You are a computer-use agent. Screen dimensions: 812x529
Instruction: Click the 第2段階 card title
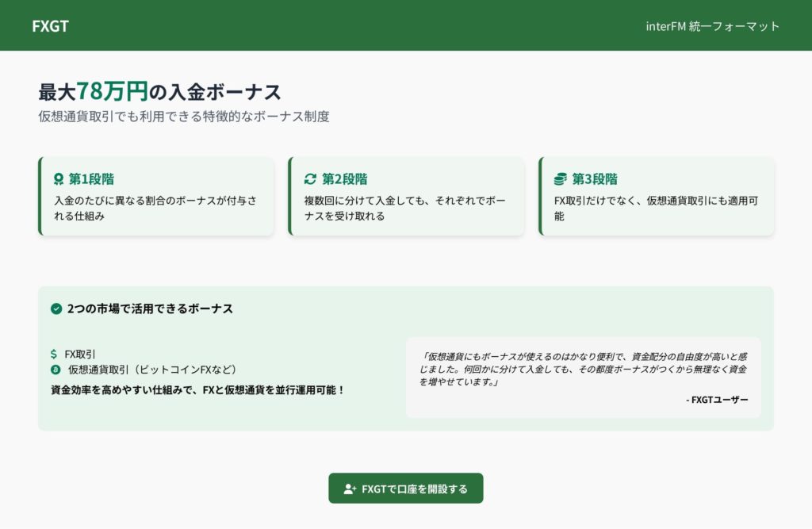pyautogui.click(x=344, y=179)
